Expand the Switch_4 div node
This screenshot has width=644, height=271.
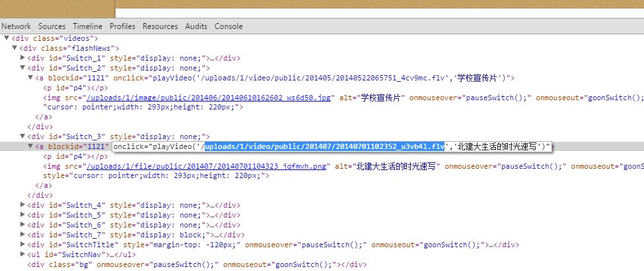pyautogui.click(x=22, y=205)
